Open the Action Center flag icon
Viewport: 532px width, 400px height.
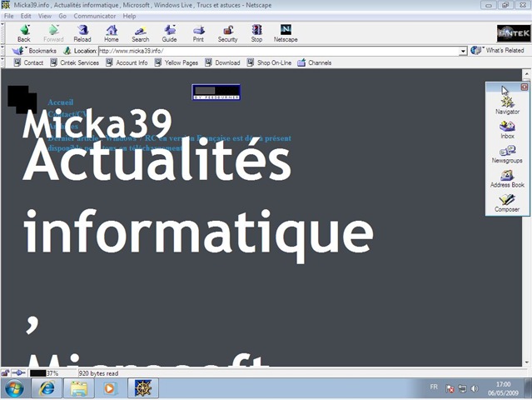450,389
